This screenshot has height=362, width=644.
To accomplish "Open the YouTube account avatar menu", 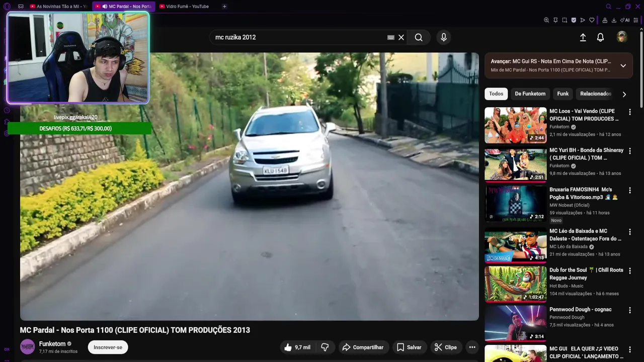I will (x=622, y=37).
